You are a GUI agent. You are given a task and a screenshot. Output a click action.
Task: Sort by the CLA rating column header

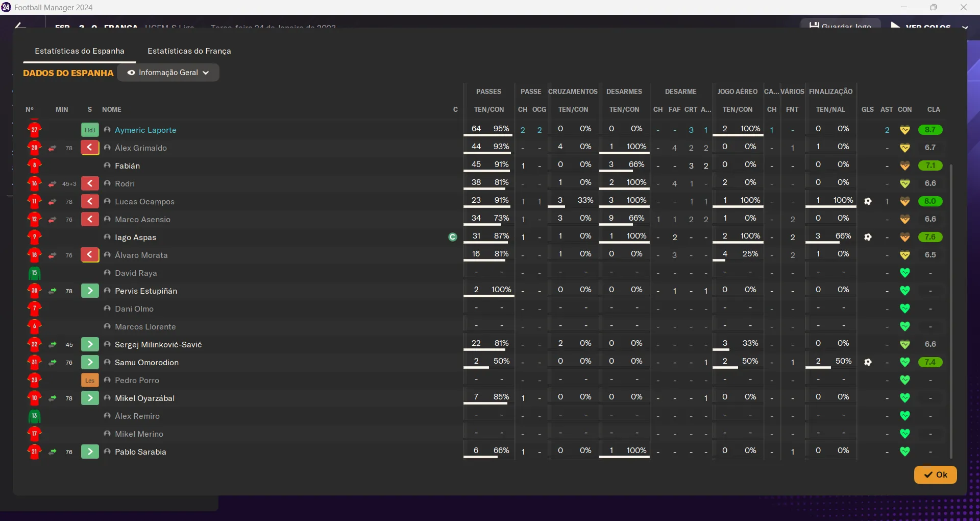[x=934, y=110]
